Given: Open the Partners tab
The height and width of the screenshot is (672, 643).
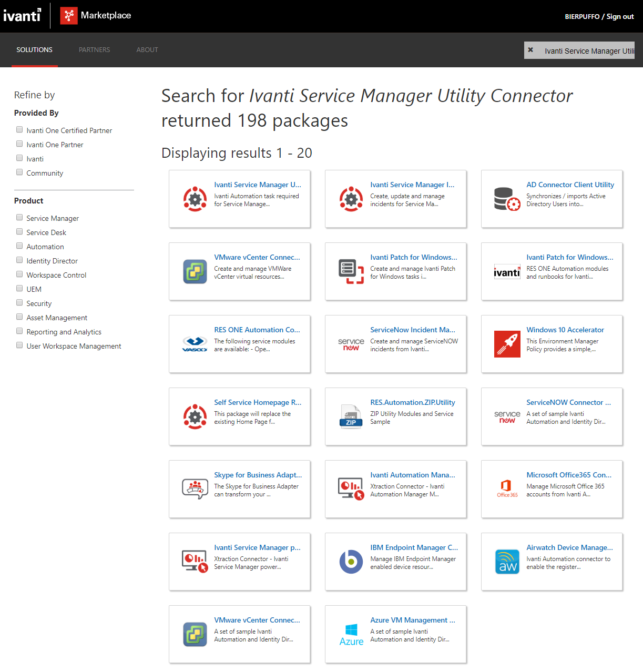Looking at the screenshot, I should (95, 50).
